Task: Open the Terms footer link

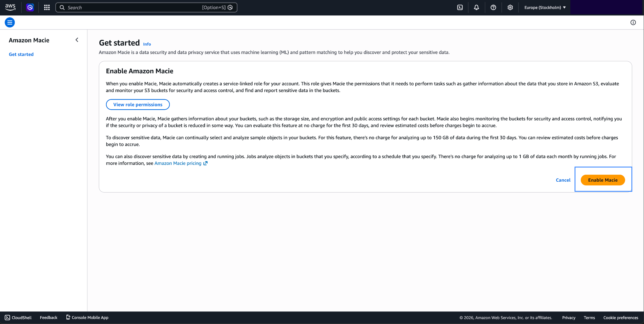Action: click(x=589, y=318)
